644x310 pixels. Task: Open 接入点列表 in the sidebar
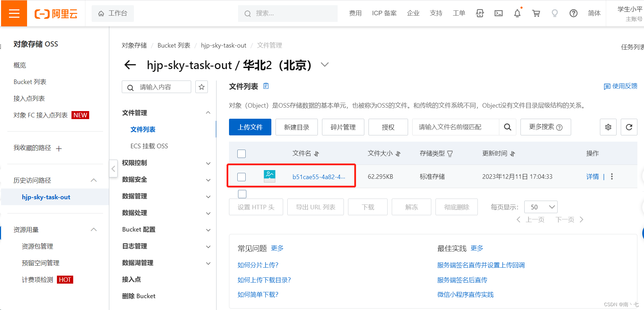29,98
